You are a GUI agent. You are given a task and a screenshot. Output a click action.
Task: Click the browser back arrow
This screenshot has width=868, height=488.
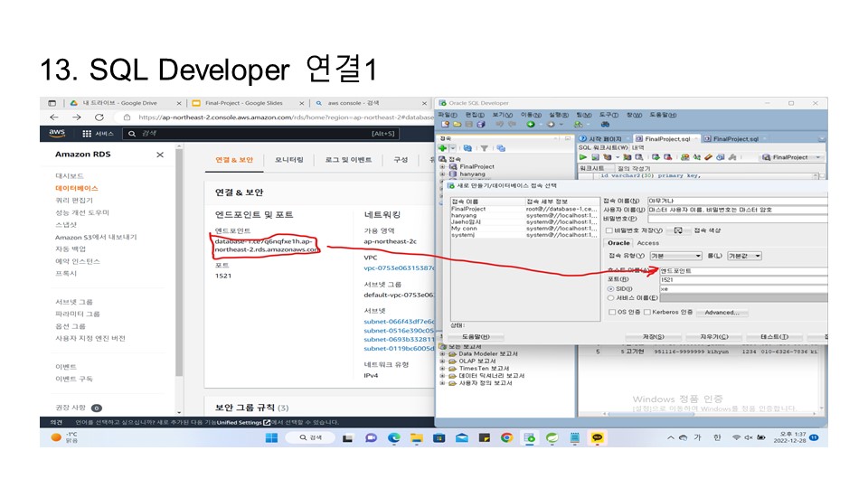pos(53,117)
